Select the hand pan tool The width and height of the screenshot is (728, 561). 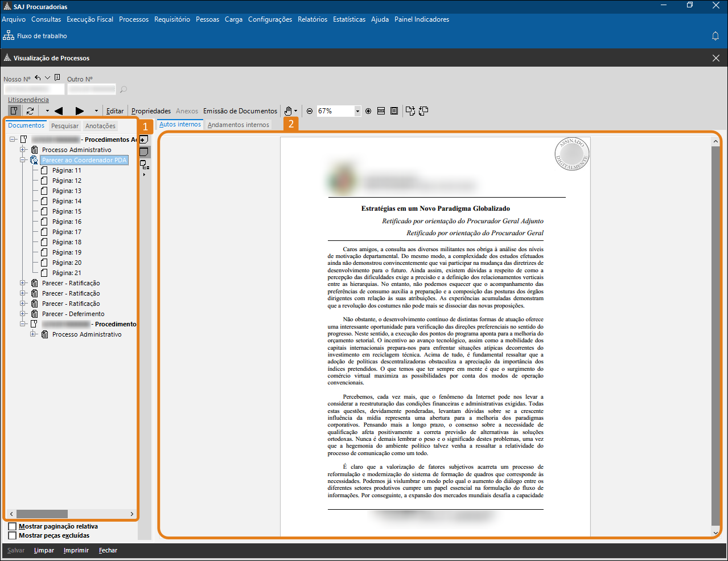(289, 111)
